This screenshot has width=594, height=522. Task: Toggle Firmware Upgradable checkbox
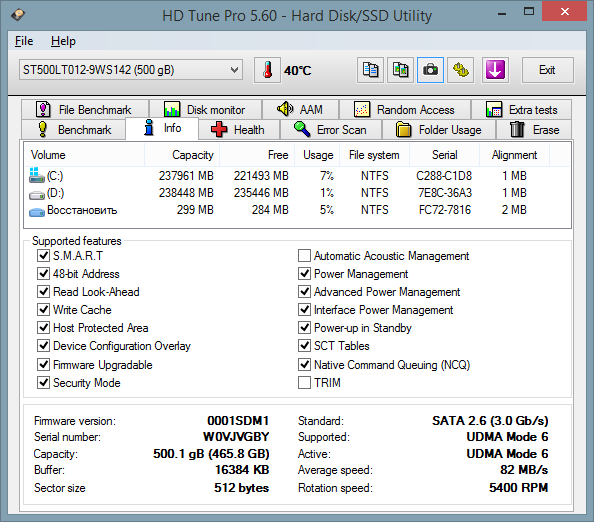(43, 364)
